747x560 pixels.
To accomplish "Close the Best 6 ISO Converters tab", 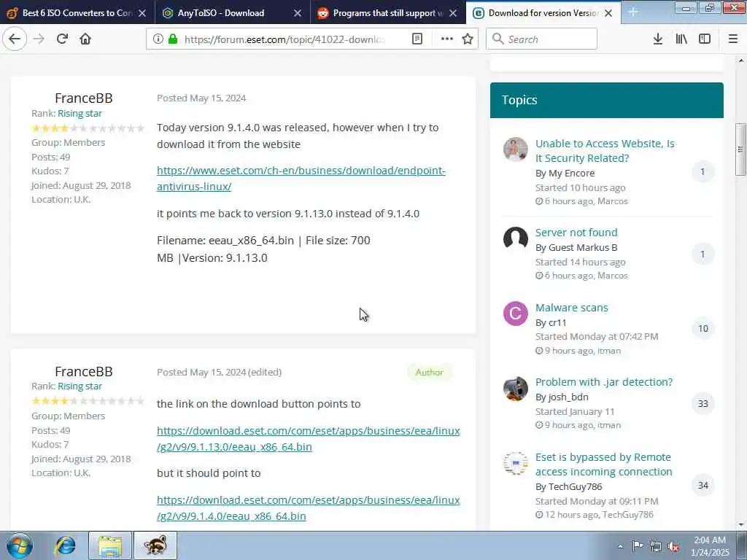I will coord(142,13).
